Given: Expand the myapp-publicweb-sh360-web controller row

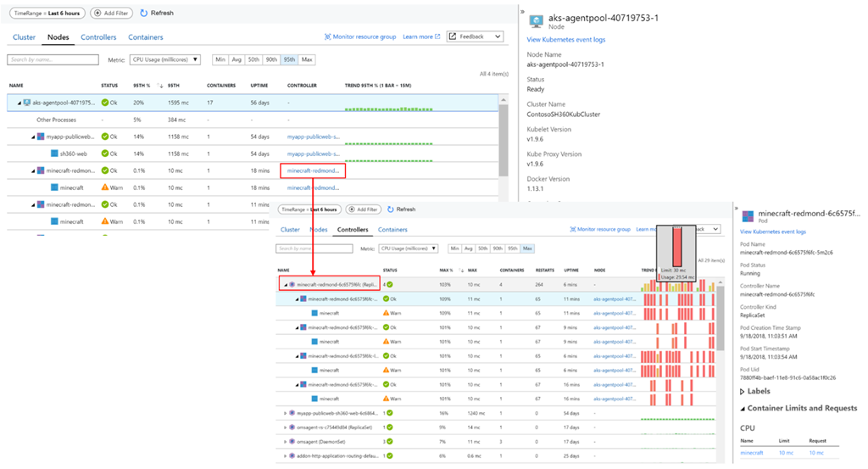Looking at the screenshot, I should 285,413.
